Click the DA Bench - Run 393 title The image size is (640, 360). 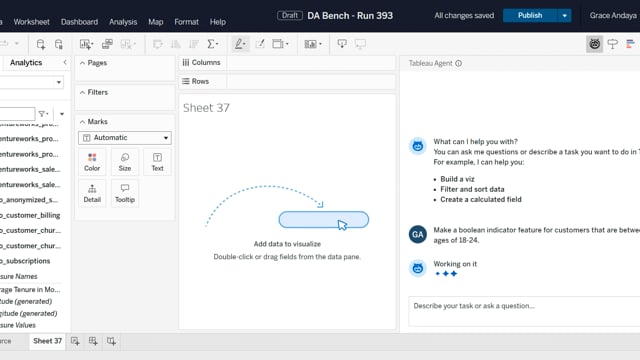(350, 16)
